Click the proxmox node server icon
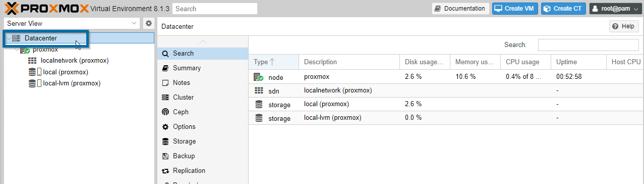This screenshot has height=184, width=644. (x=25, y=50)
